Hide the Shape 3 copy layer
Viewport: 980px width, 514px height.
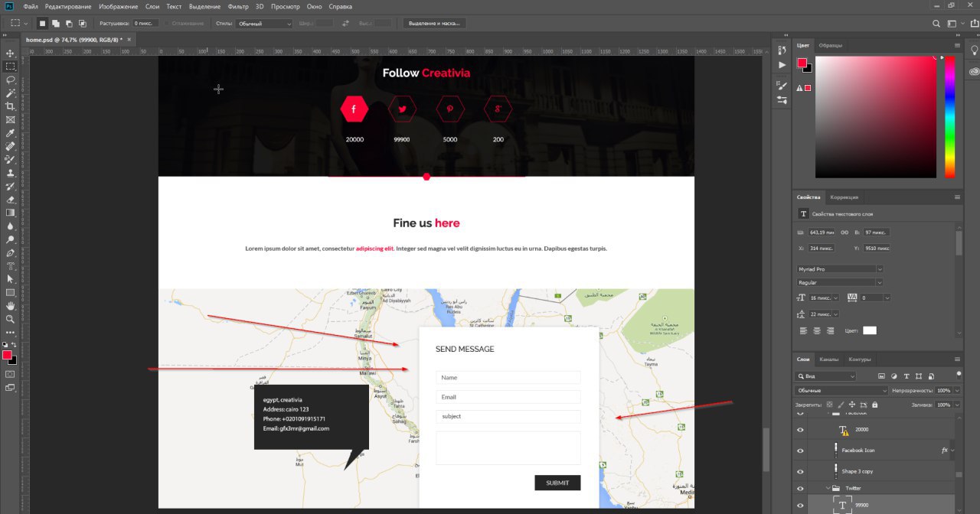pos(800,471)
